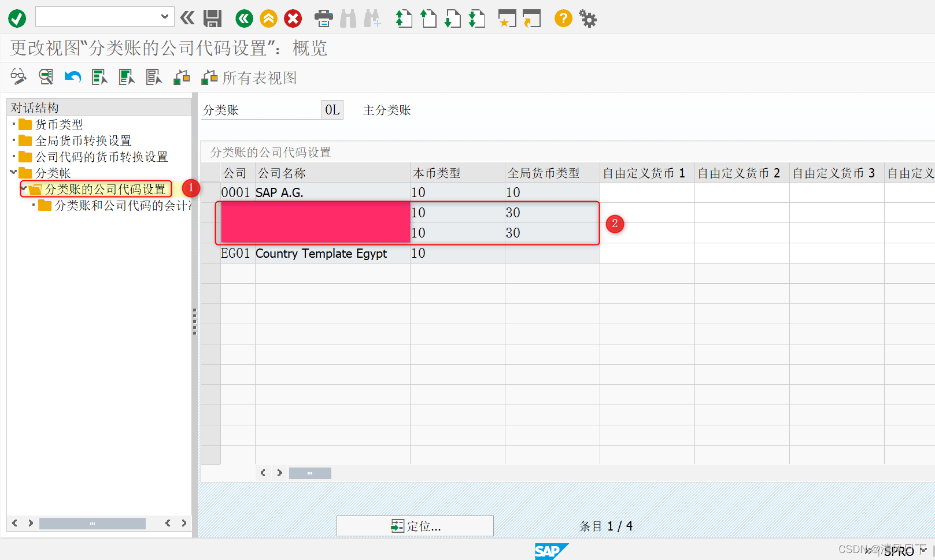Click the 公司名称 column header
This screenshot has width=935, height=560.
click(x=332, y=173)
